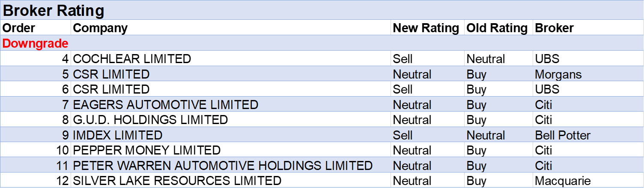This screenshot has width=644, height=188.
Task: Select the red Downgrade heading cell
Action: click(36, 43)
